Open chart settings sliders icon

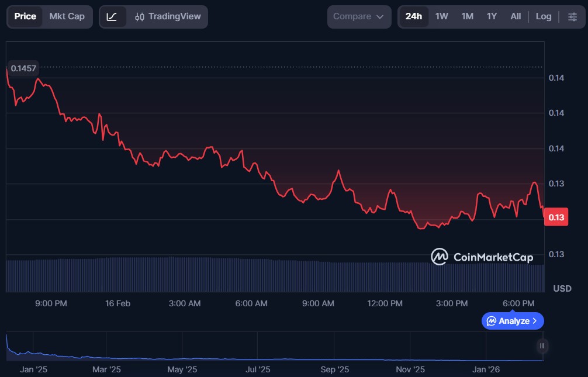[x=572, y=17]
